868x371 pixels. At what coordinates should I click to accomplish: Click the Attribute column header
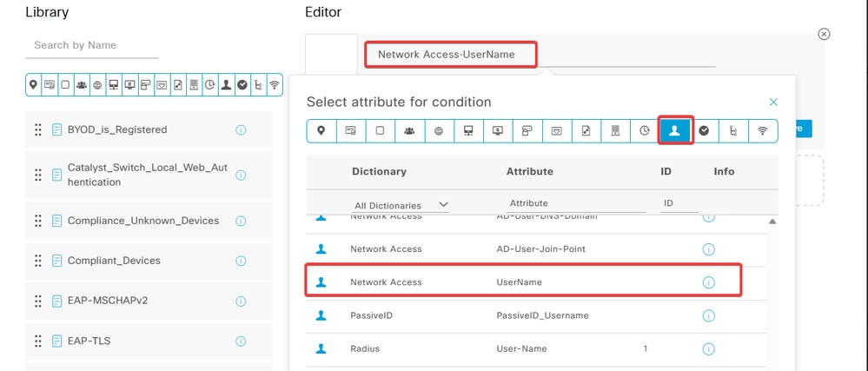530,172
